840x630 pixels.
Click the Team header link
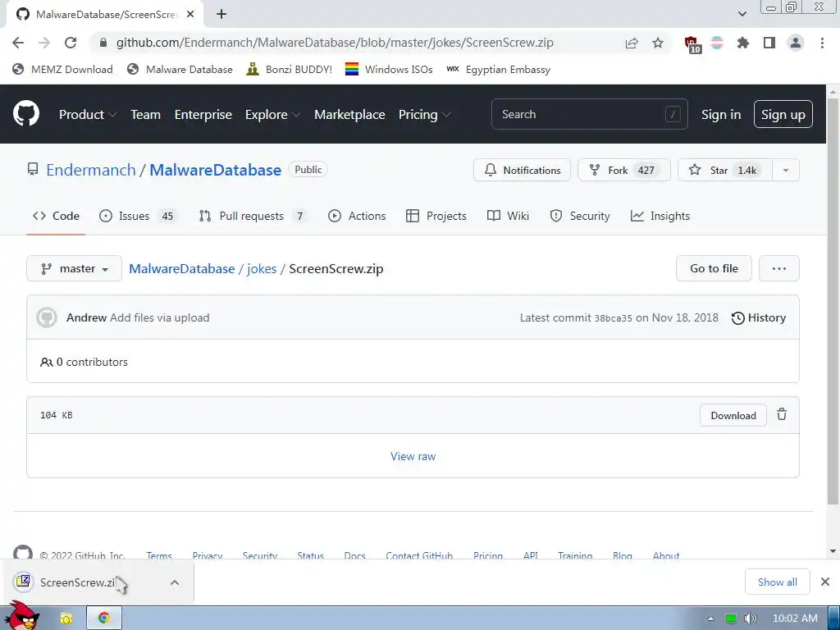[146, 114]
